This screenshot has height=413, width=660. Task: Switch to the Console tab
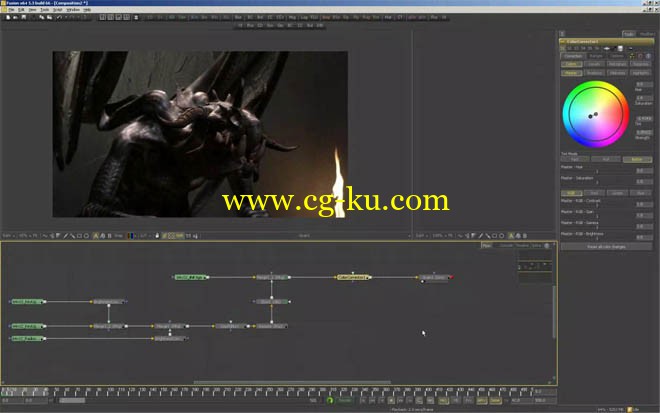point(506,245)
